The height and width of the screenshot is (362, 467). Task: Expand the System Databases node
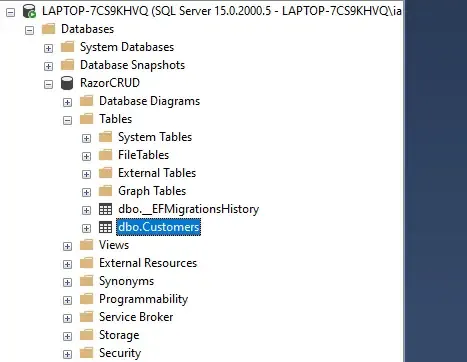[x=48, y=48]
